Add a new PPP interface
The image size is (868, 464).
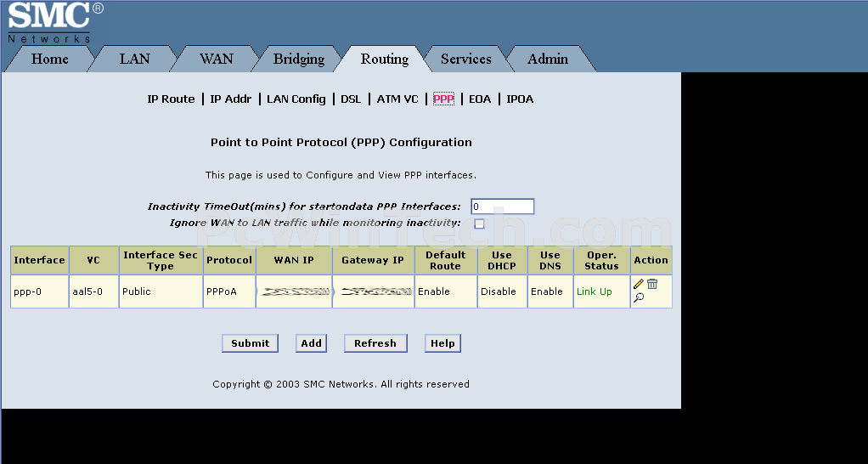[311, 343]
